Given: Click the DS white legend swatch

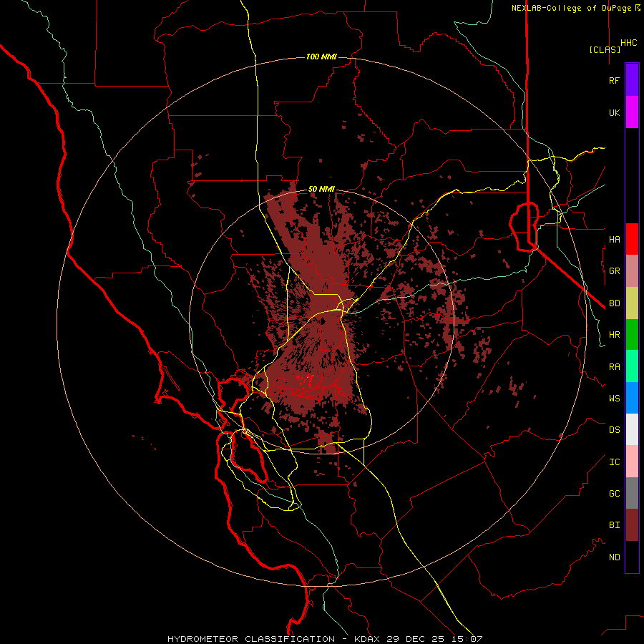Looking at the screenshot, I should (x=632, y=429).
